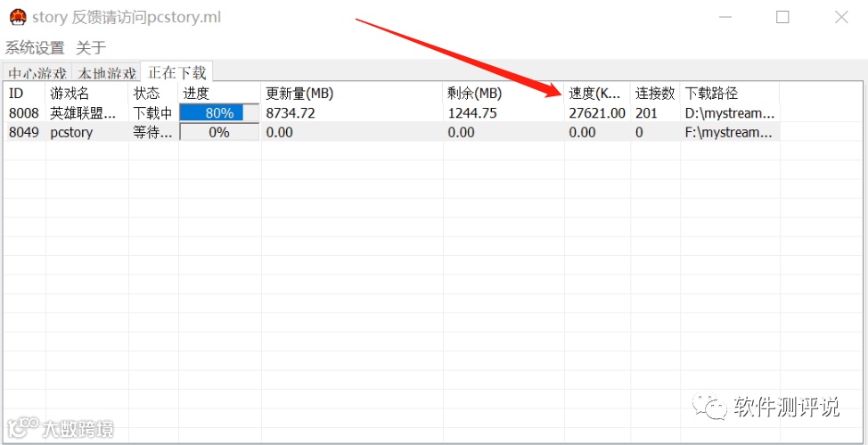Click the story app icon in title bar
Image resolution: width=868 pixels, height=445 pixels.
[18, 17]
